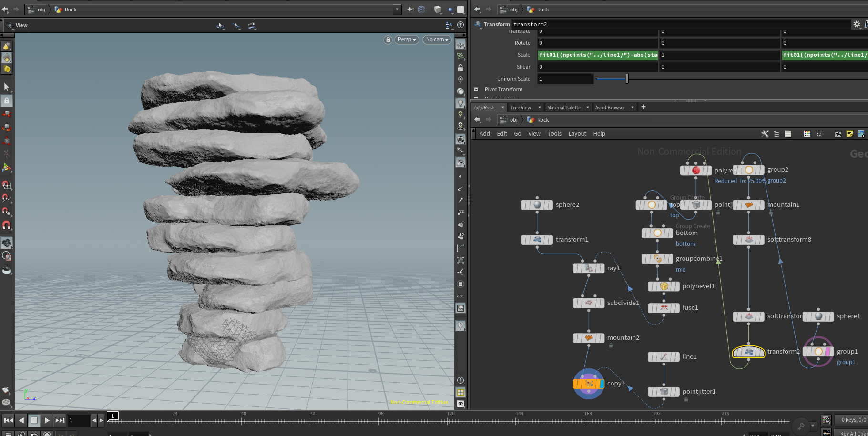Image resolution: width=868 pixels, height=436 pixels.
Task: Click the parameter gear settings icon
Action: click(857, 24)
